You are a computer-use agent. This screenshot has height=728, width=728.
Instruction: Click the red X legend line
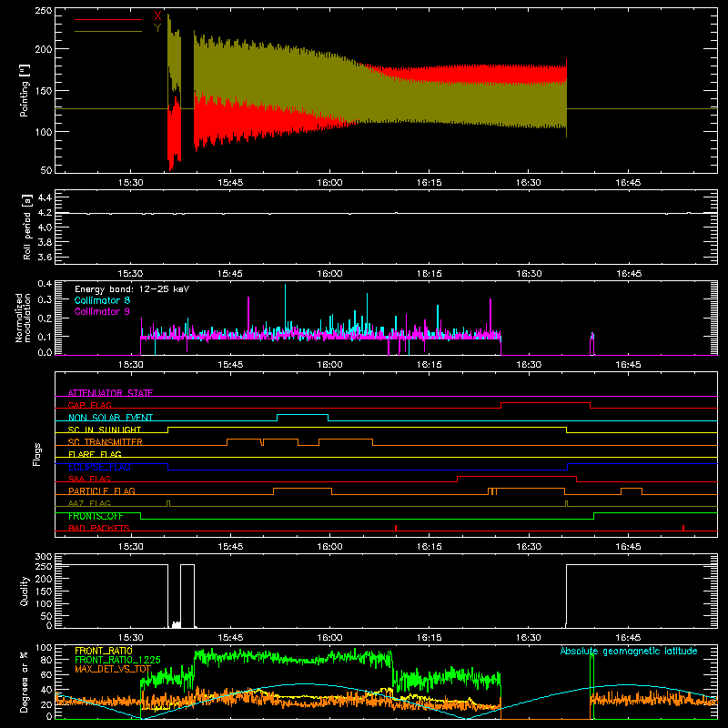point(108,19)
